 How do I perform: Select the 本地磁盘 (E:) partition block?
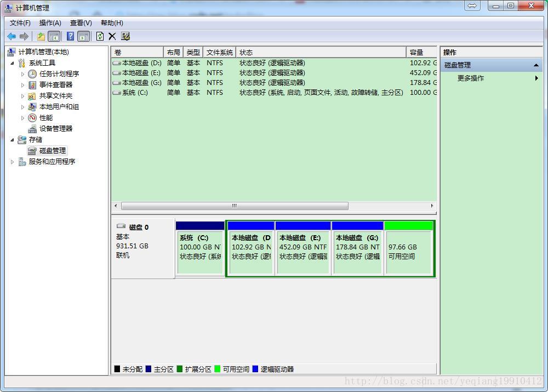click(x=303, y=248)
